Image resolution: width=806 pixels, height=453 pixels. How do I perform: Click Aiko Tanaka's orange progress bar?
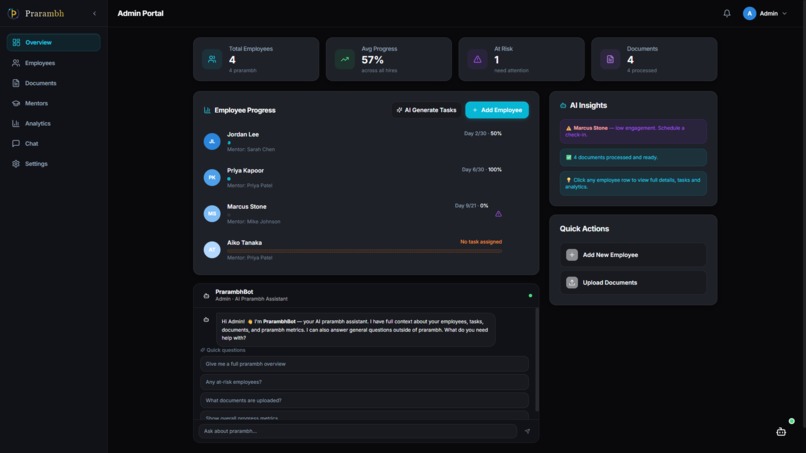tap(364, 251)
